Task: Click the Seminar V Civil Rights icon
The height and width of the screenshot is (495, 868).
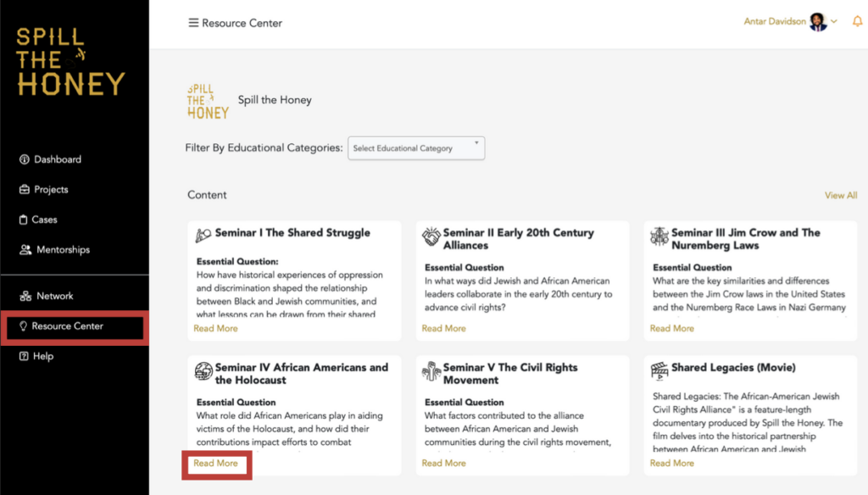Action: [431, 371]
